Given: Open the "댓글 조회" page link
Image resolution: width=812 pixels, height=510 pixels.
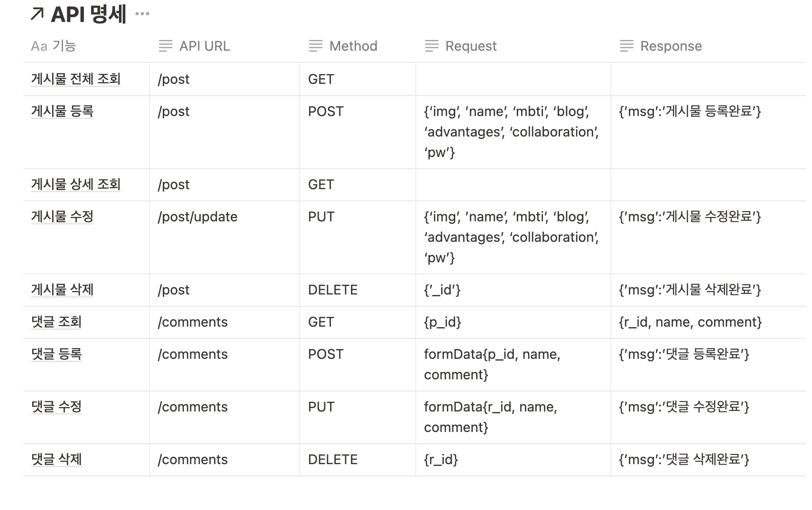Looking at the screenshot, I should [x=55, y=322].
